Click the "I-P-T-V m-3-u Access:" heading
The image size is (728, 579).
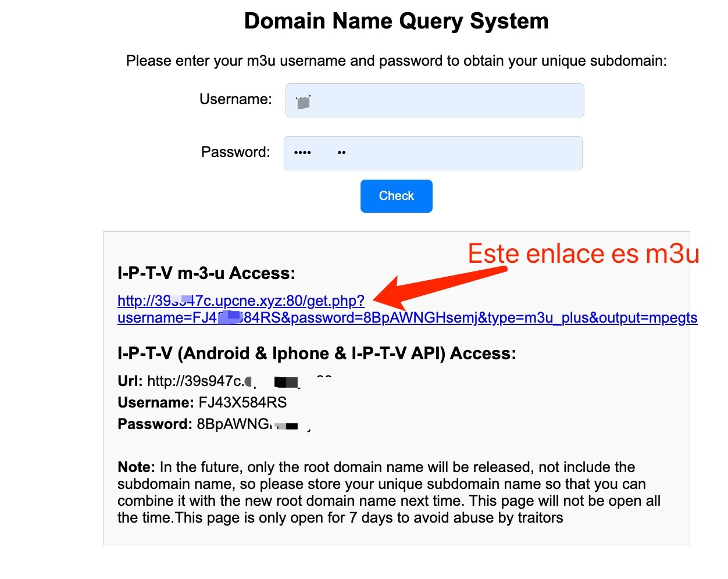point(206,273)
